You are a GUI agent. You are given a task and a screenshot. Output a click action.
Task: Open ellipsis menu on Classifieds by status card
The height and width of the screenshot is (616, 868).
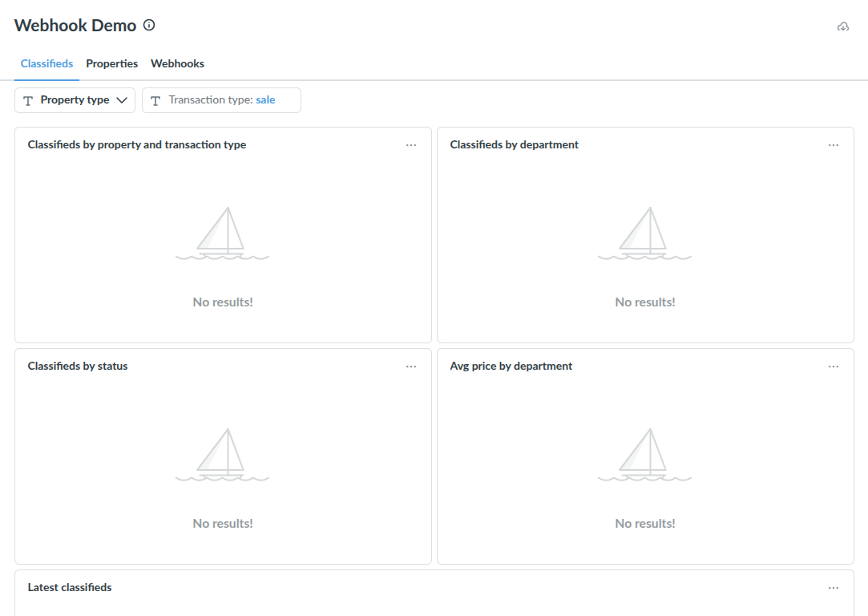(x=411, y=367)
